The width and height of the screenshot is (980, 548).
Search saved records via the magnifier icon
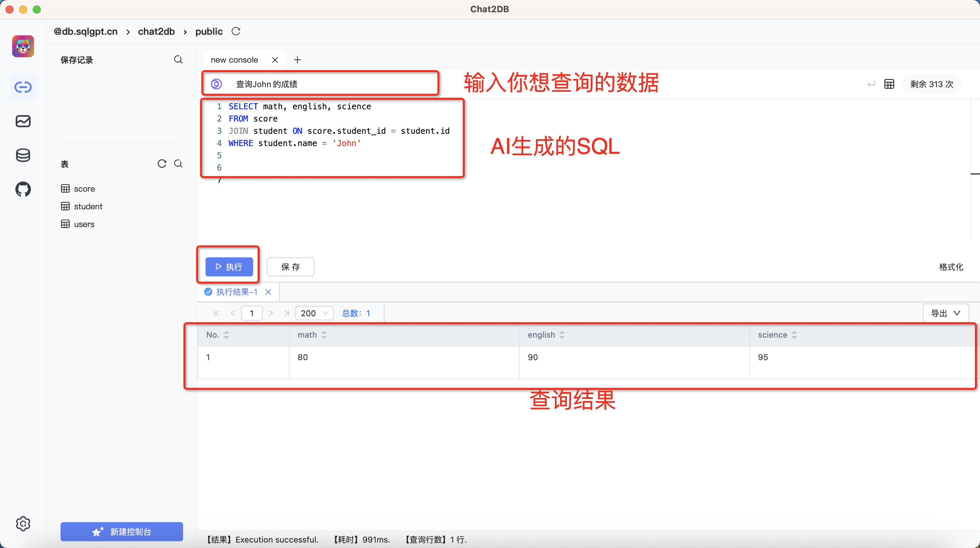[x=178, y=60]
